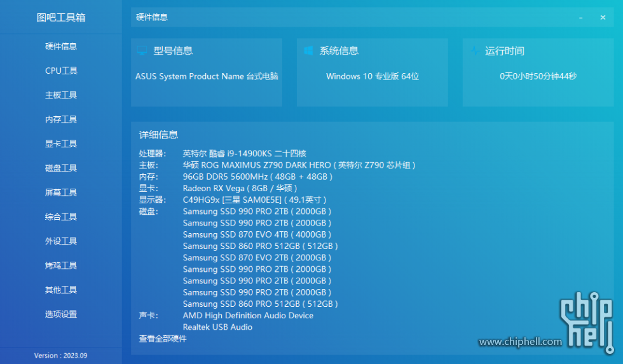Click the Windows logo beside 系统信息
This screenshot has height=364, width=623.
point(308,51)
